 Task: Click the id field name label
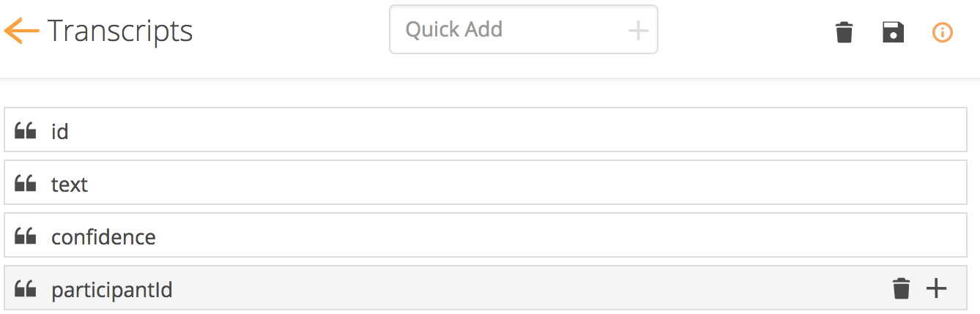tap(59, 132)
